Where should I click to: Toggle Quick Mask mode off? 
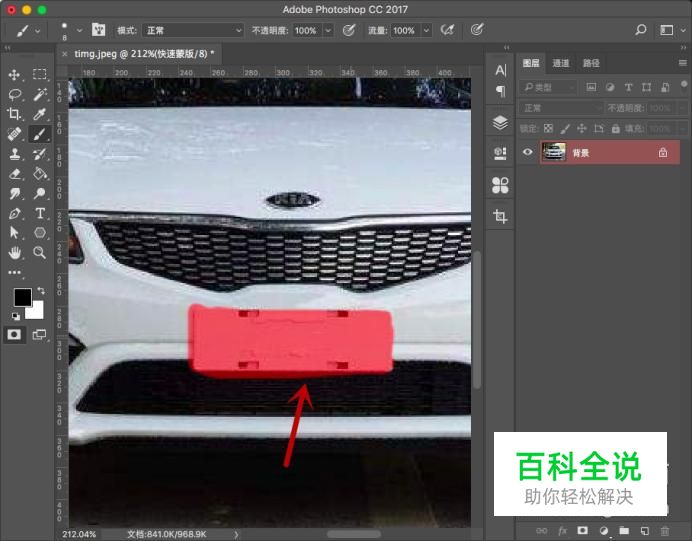click(x=14, y=334)
